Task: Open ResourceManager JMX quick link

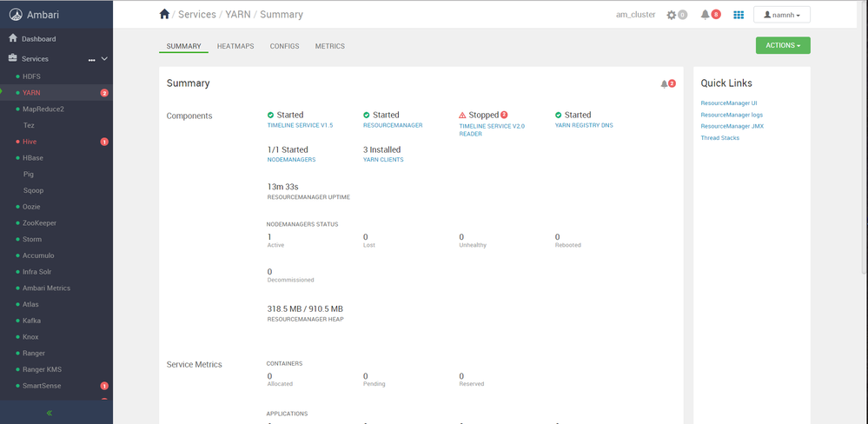Action: [x=732, y=126]
